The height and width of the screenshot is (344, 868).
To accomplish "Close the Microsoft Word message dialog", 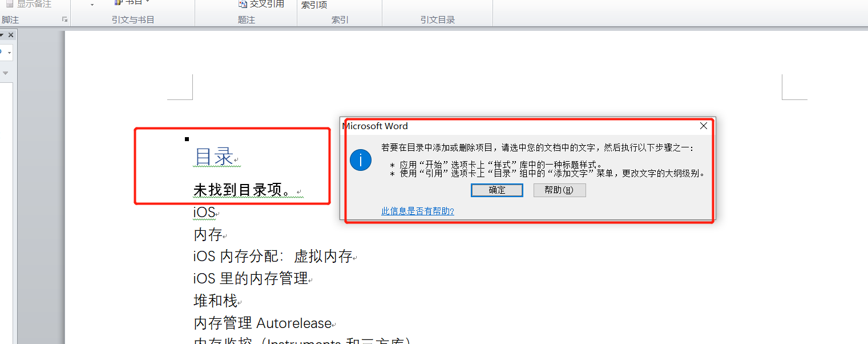I will point(704,126).
